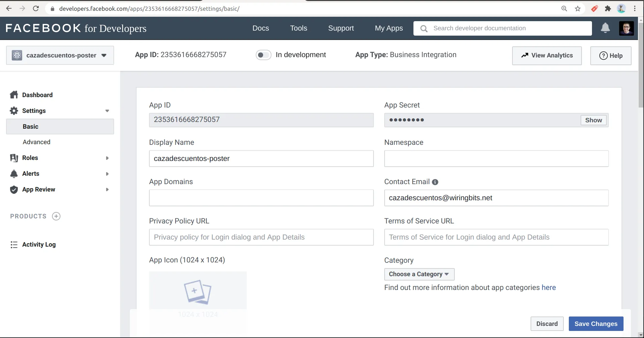
Task: Click the Contact Email input field
Action: pos(496,198)
